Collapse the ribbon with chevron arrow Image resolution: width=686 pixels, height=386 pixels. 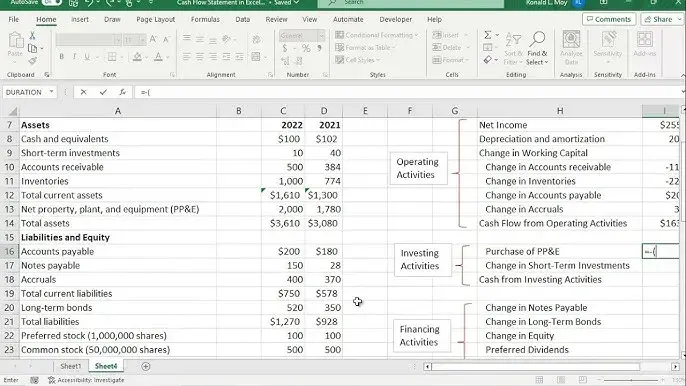pyautogui.click(x=682, y=75)
